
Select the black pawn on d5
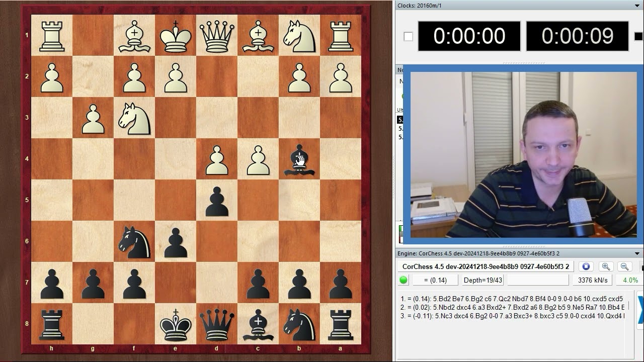(217, 201)
